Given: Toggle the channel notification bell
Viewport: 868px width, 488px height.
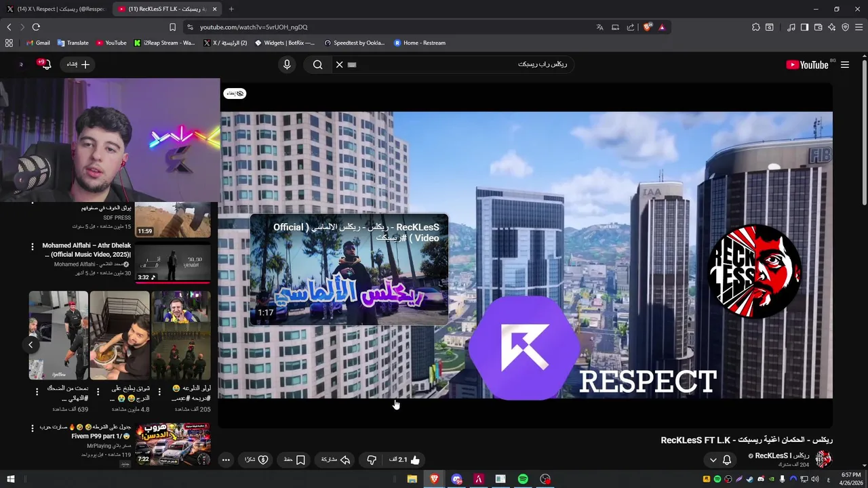Looking at the screenshot, I should [x=727, y=460].
